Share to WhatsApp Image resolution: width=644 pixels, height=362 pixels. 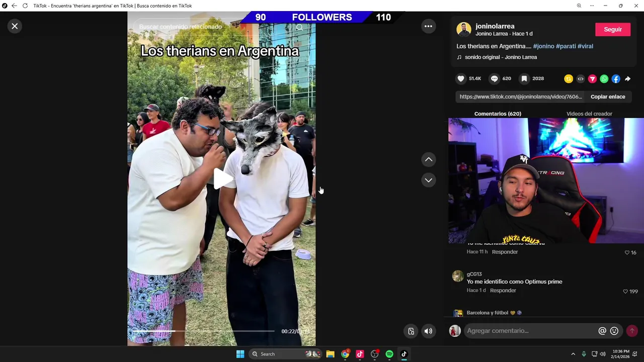(x=604, y=79)
